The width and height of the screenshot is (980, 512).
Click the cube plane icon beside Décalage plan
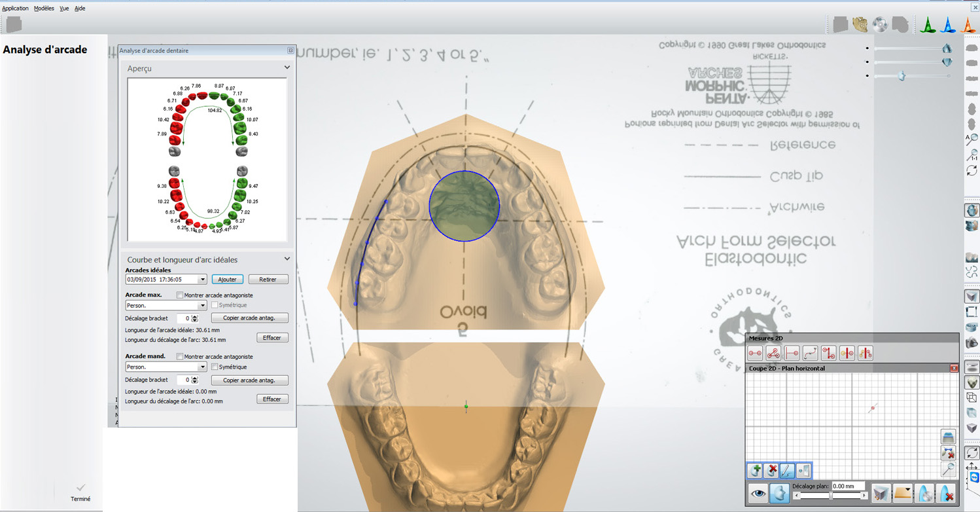[881, 493]
